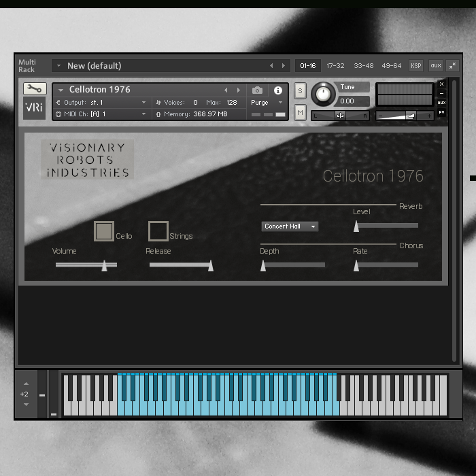Open the Purge dropdown menu

coord(267,103)
